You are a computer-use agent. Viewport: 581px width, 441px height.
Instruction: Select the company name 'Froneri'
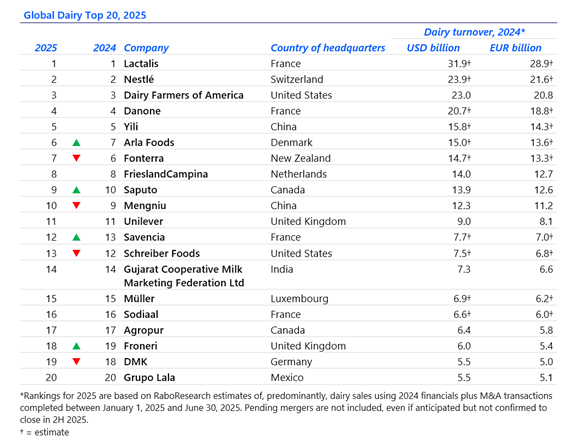[140, 346]
